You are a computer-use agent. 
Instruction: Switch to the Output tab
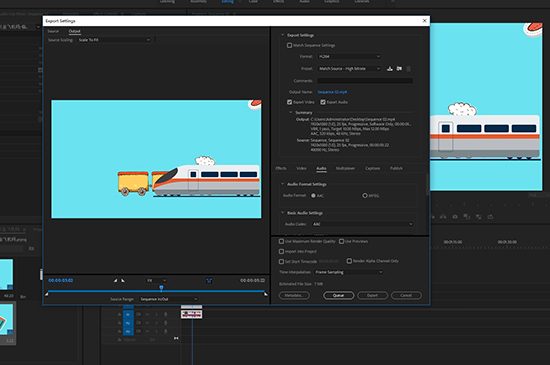(x=74, y=31)
